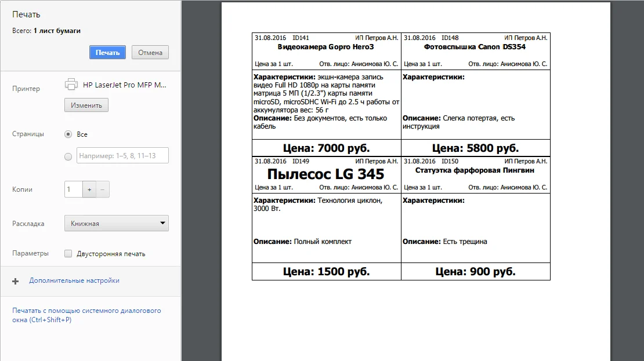The height and width of the screenshot is (361, 644).
Task: Enable Двусторонняя печать checkbox
Action: (x=68, y=254)
